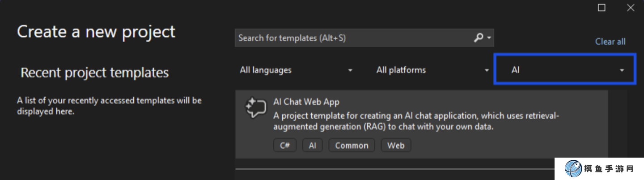Click the recently accessed templates message
Screen dimensions: 644x180
click(109, 106)
